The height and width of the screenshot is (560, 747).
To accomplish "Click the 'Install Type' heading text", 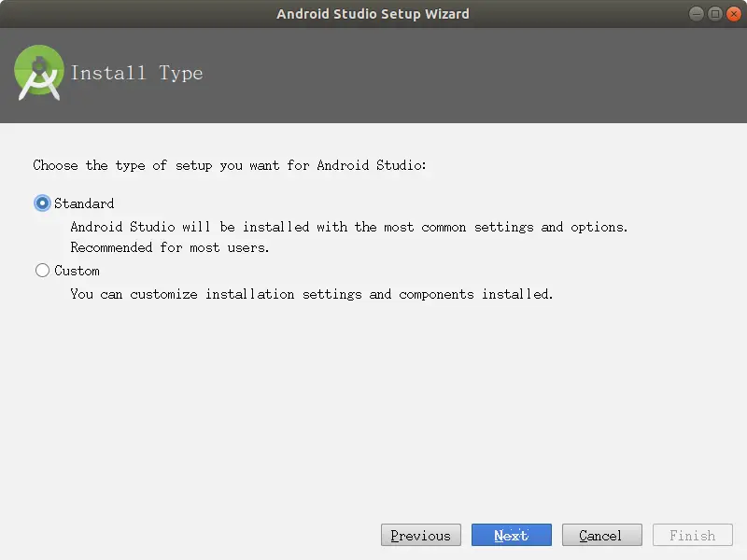I will coord(136,74).
